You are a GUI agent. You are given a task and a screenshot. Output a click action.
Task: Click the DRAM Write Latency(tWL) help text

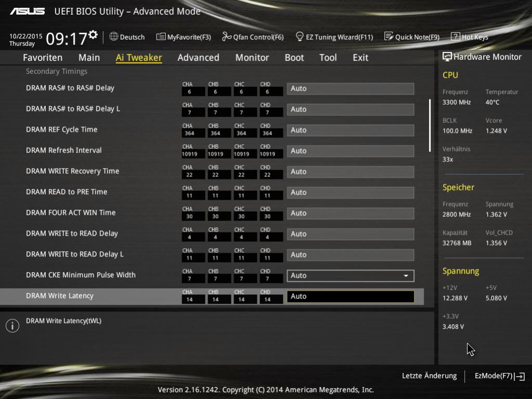(64, 320)
